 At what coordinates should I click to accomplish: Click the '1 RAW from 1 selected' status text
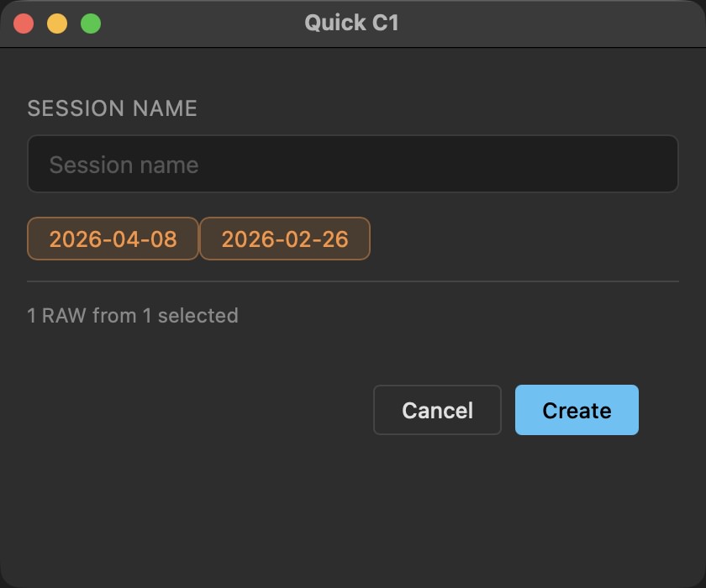pyautogui.click(x=133, y=315)
